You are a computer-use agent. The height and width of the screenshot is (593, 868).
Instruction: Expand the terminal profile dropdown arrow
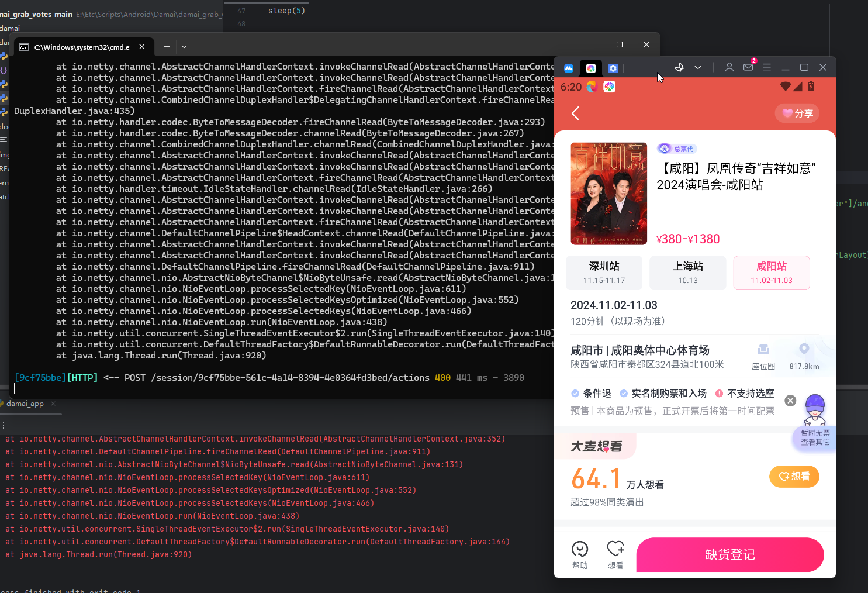tap(184, 47)
